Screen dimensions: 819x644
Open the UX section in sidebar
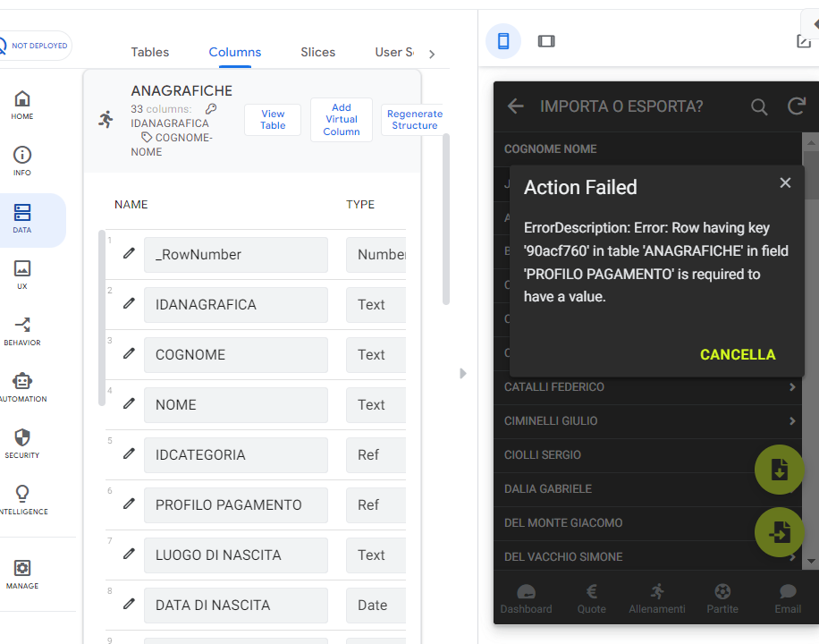(x=22, y=275)
